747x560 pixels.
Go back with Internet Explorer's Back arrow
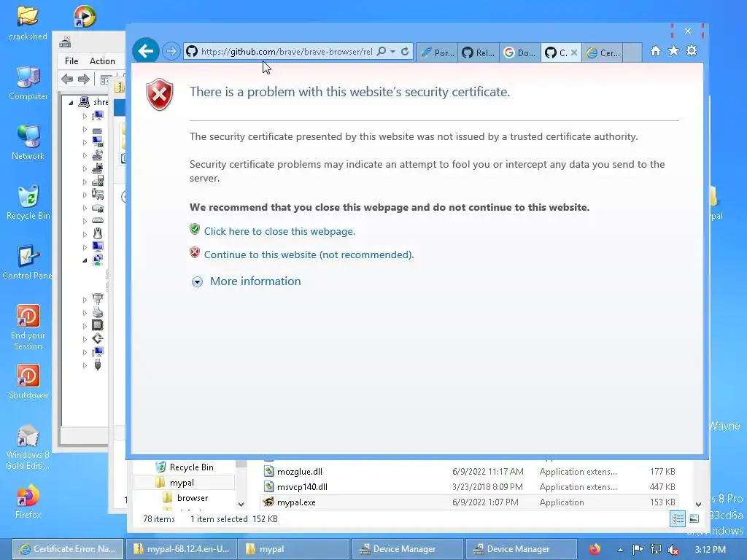tap(145, 50)
